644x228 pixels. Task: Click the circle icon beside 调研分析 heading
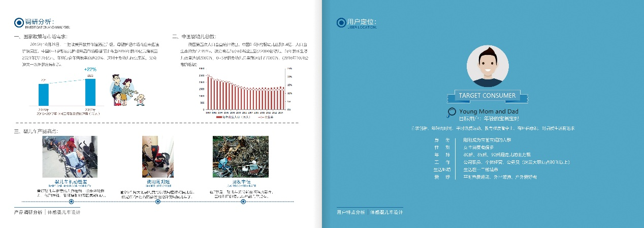click(x=19, y=22)
